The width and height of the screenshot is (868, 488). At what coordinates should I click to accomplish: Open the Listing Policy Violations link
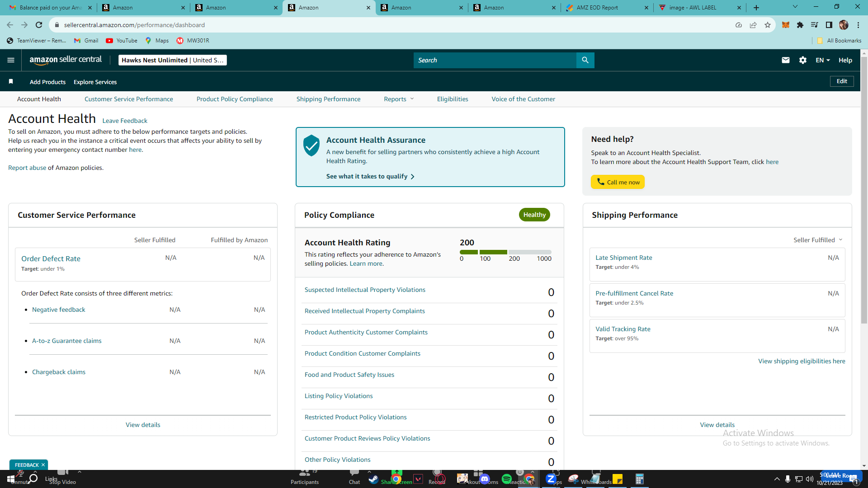coord(339,396)
